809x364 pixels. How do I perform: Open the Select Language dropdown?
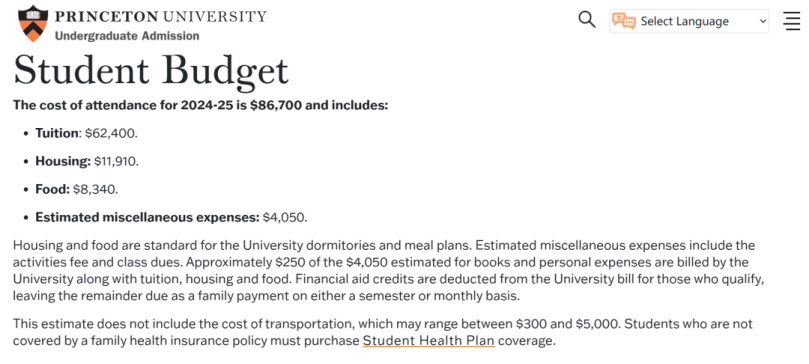(x=689, y=21)
